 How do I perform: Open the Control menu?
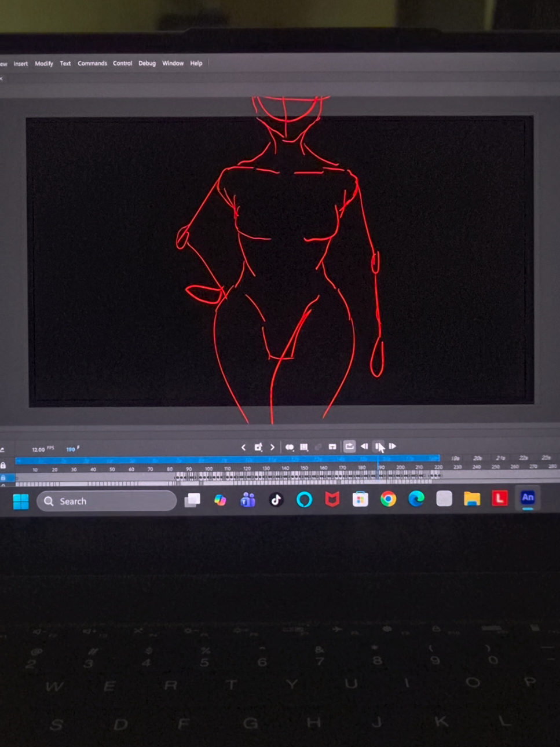coord(123,64)
